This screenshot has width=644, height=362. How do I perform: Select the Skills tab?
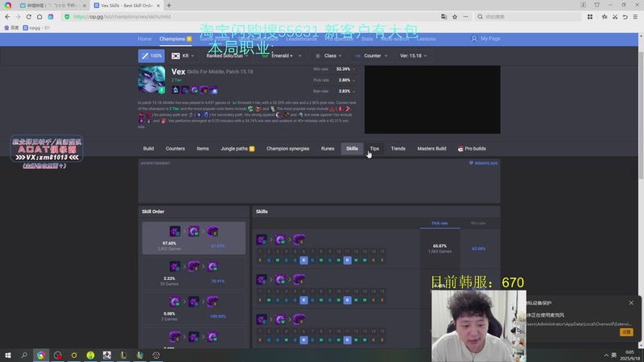pyautogui.click(x=352, y=149)
